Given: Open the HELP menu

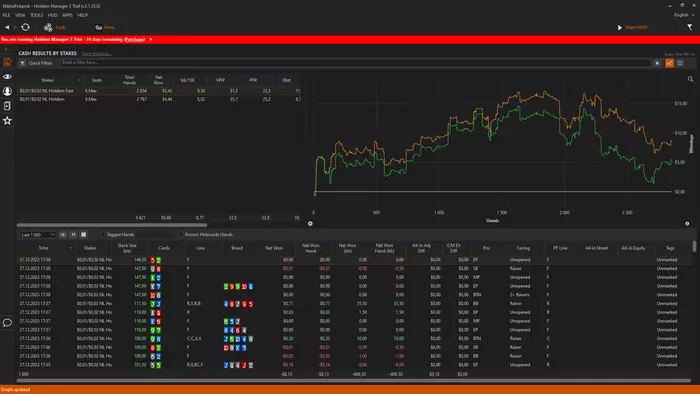Looking at the screenshot, I should point(83,15).
